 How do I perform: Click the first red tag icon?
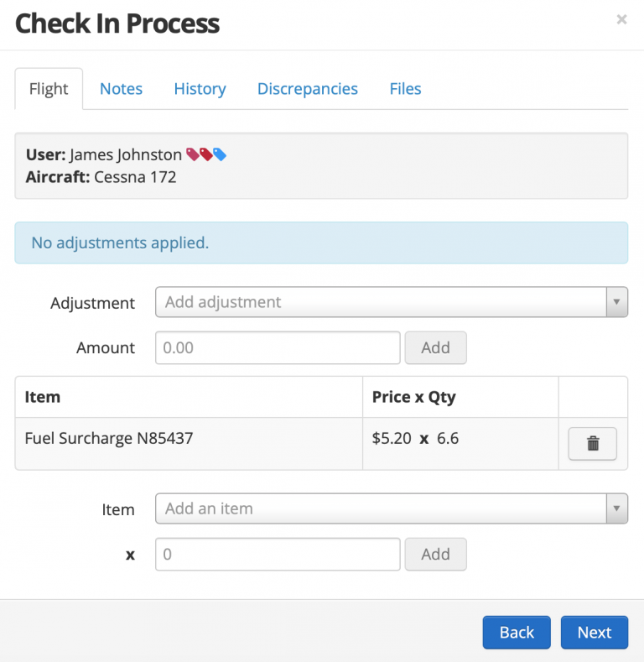click(193, 154)
